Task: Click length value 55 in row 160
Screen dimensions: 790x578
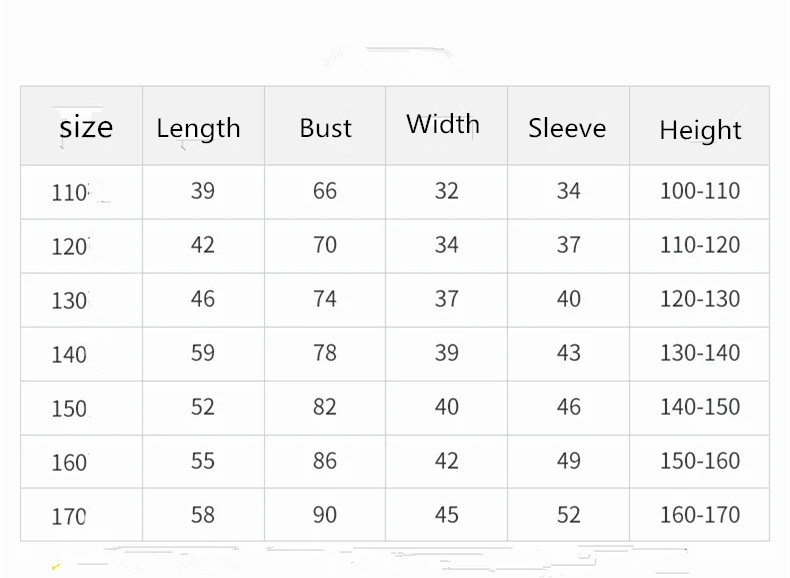Action: point(203,461)
